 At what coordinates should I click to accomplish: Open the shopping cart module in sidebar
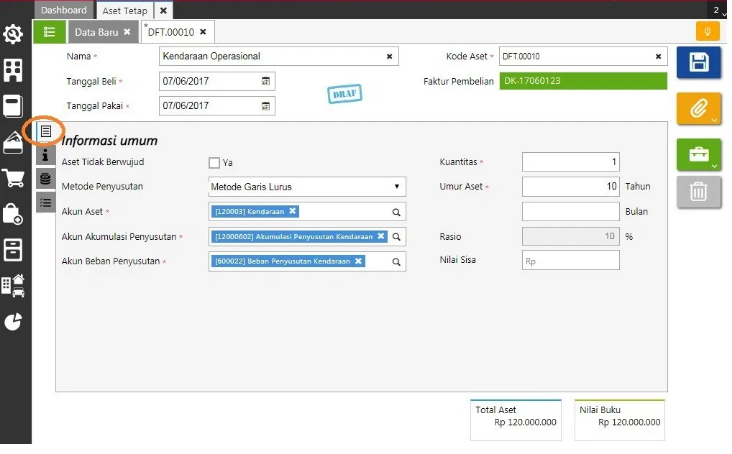(x=13, y=178)
